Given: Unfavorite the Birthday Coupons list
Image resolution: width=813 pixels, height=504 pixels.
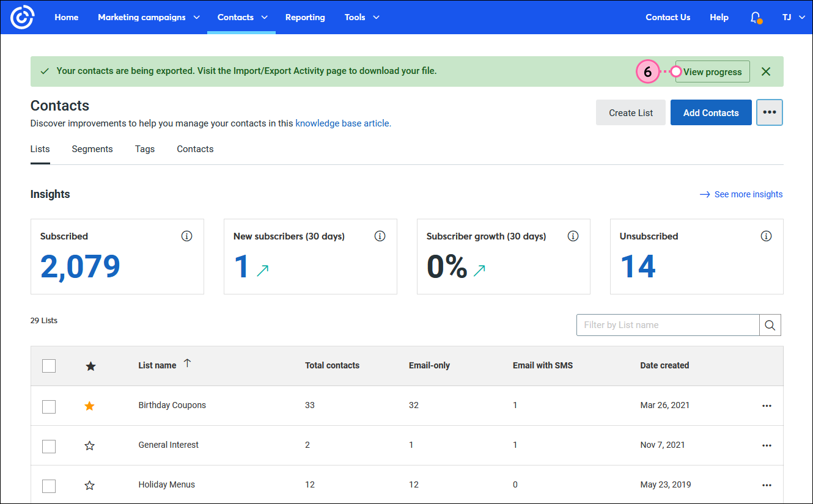Looking at the screenshot, I should pos(89,406).
